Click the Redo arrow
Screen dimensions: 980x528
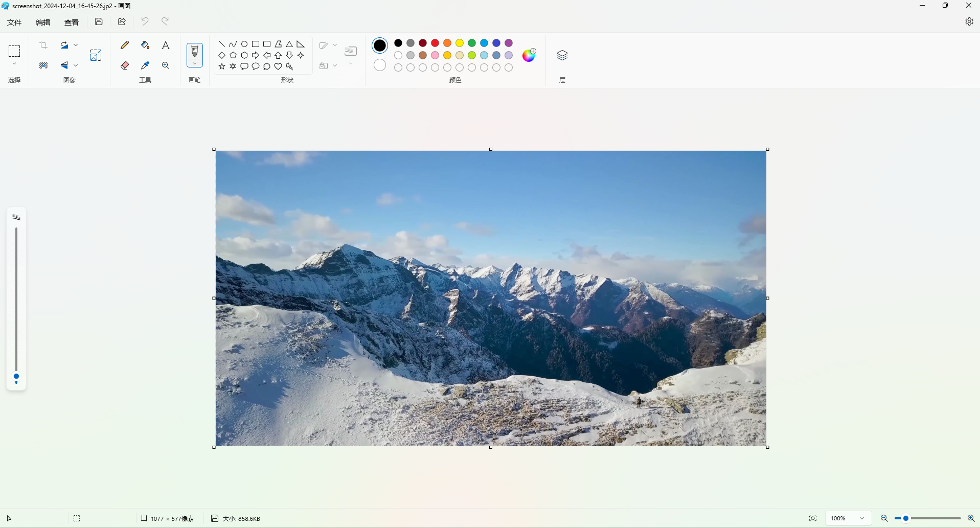point(165,21)
